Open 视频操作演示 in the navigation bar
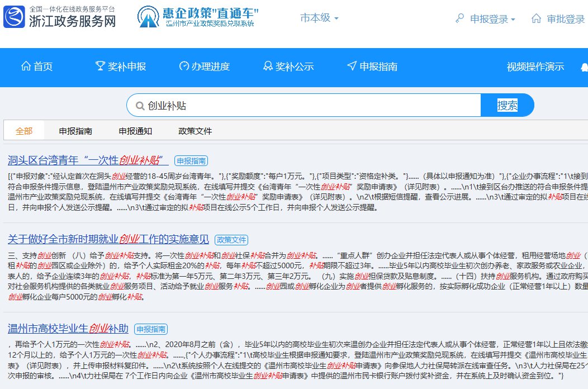Screen dimensions: 588x389 (535, 67)
